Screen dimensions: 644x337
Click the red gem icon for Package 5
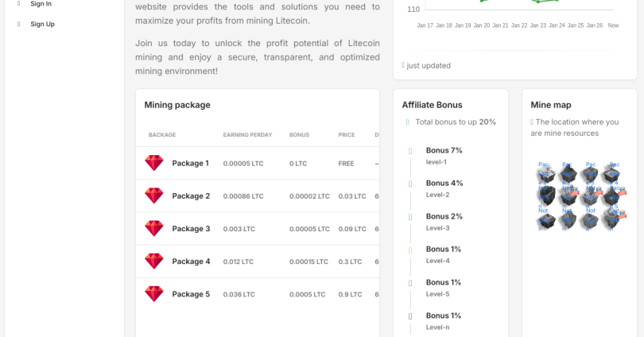[154, 294]
